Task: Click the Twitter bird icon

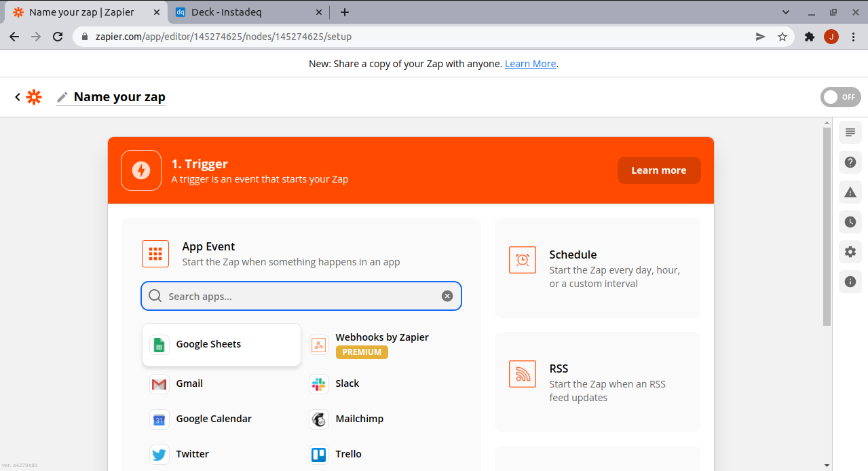Action: pyautogui.click(x=159, y=455)
